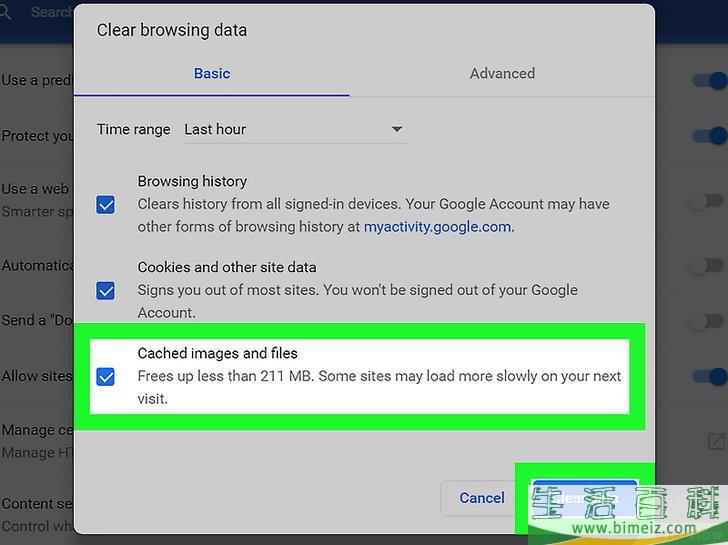728x545 pixels.
Task: Click the arrow on the Time range selector
Action: [396, 129]
